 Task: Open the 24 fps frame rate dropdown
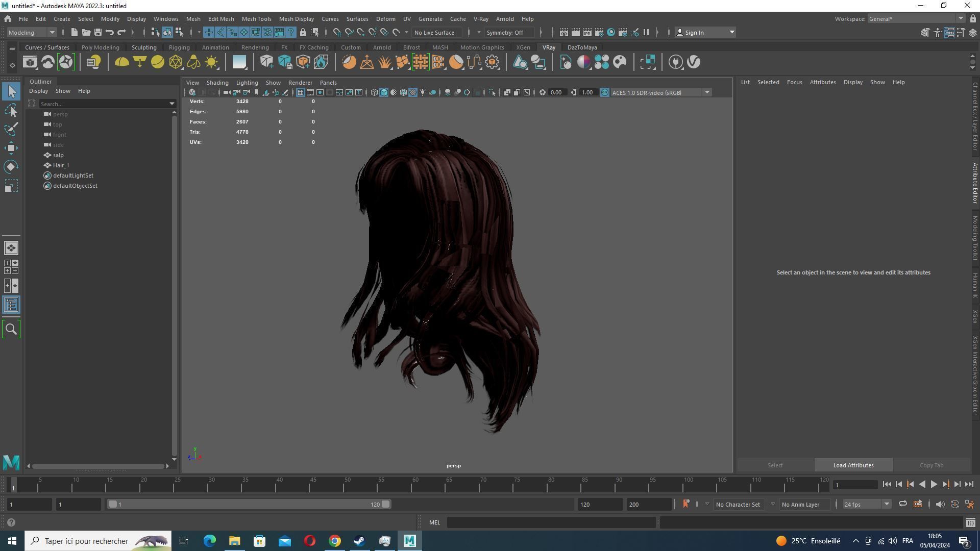pos(866,504)
